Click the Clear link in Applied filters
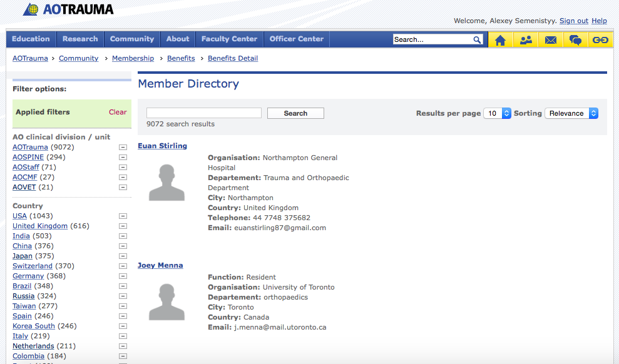 (x=118, y=112)
